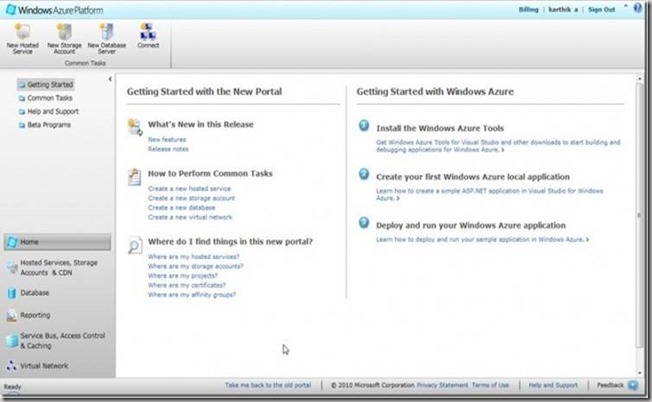The width and height of the screenshot is (652, 402).
Task: Click the Billing link in the header
Action: 527,9
